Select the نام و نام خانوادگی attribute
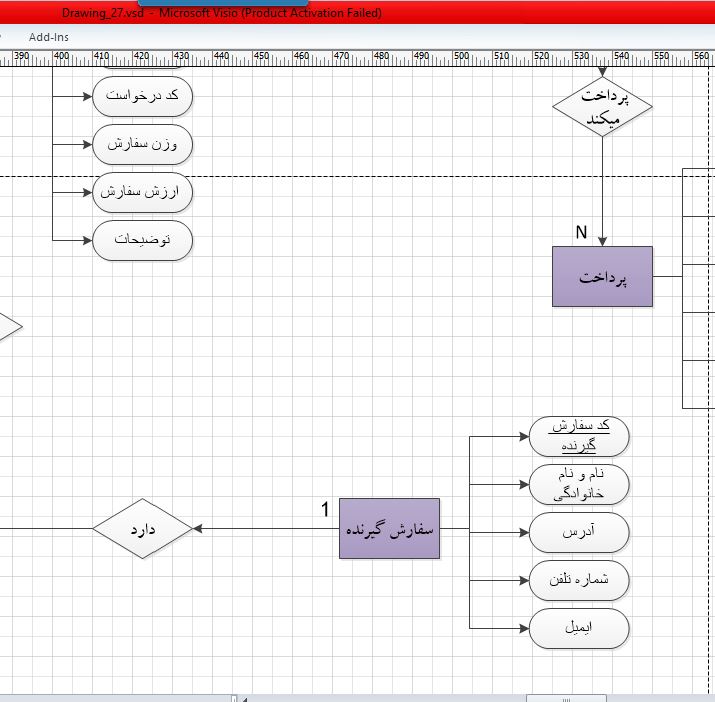Viewport: 715px width, 702px height. point(579,484)
